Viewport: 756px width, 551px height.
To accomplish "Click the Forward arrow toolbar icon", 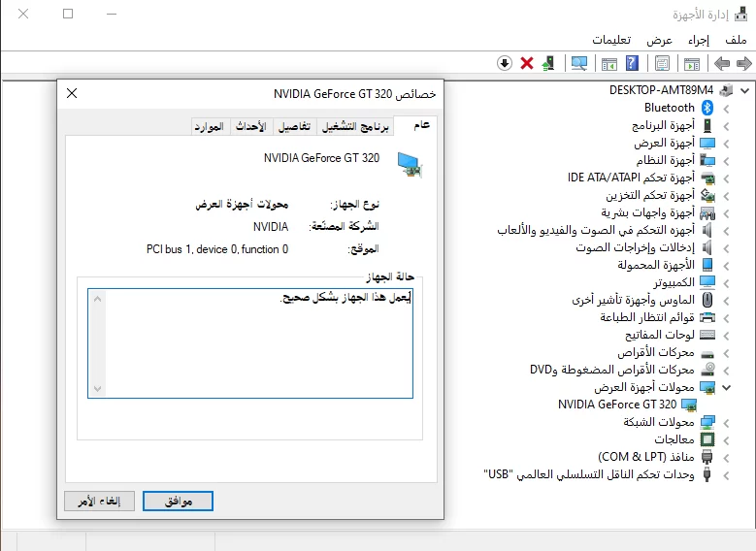I will [x=744, y=63].
